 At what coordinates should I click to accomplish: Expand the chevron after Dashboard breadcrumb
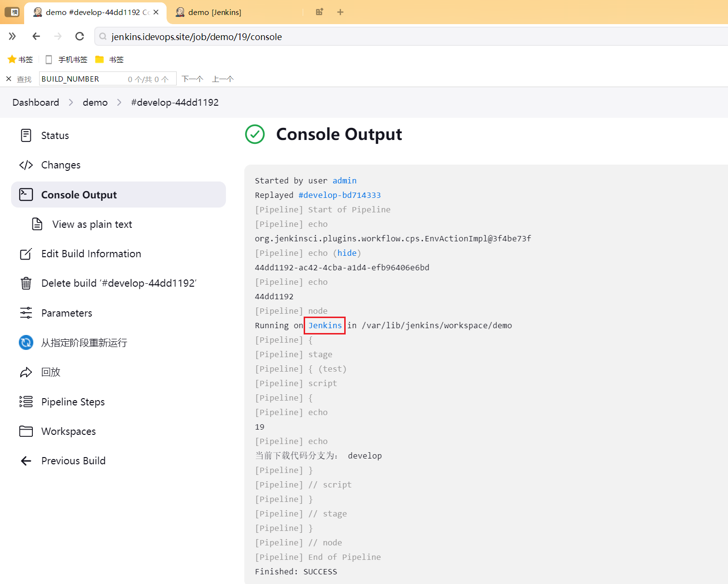[x=71, y=102]
